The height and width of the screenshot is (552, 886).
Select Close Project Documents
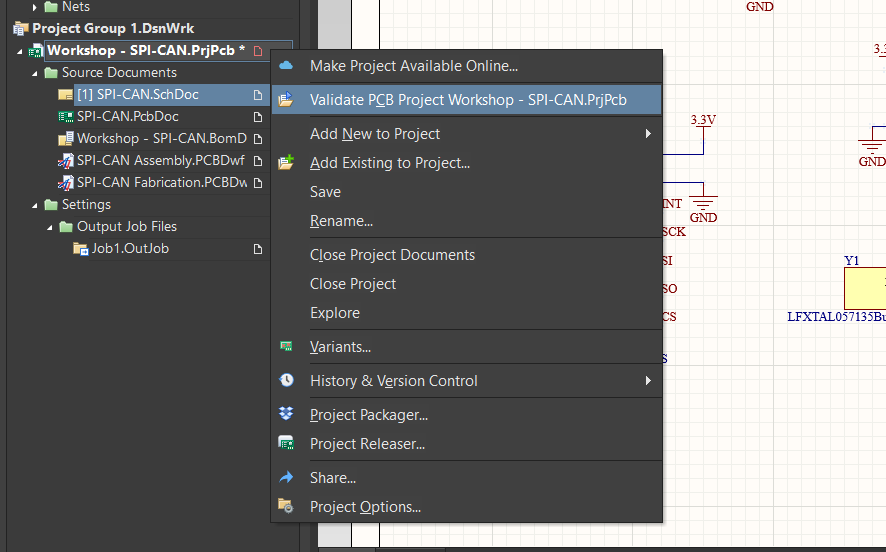[467, 255]
